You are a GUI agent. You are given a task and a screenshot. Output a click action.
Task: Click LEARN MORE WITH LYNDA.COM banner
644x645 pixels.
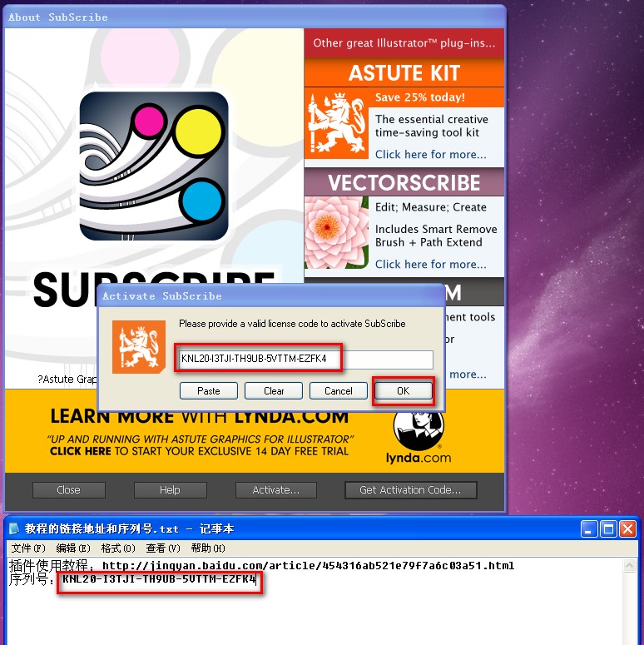click(x=200, y=416)
